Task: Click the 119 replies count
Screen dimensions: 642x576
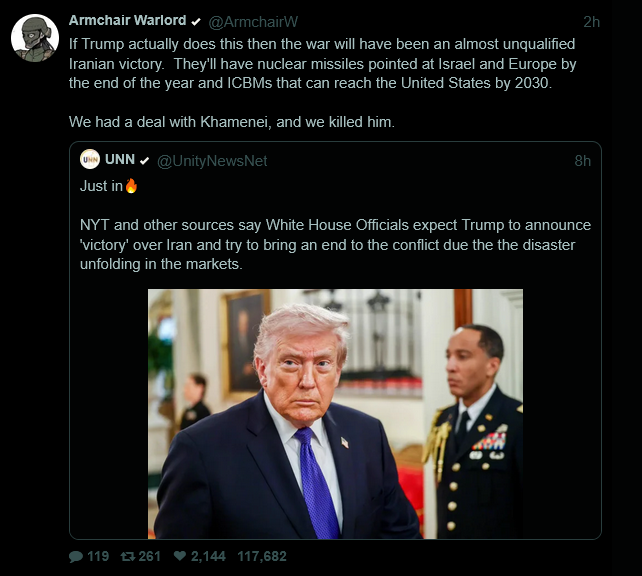Action: 98,556
